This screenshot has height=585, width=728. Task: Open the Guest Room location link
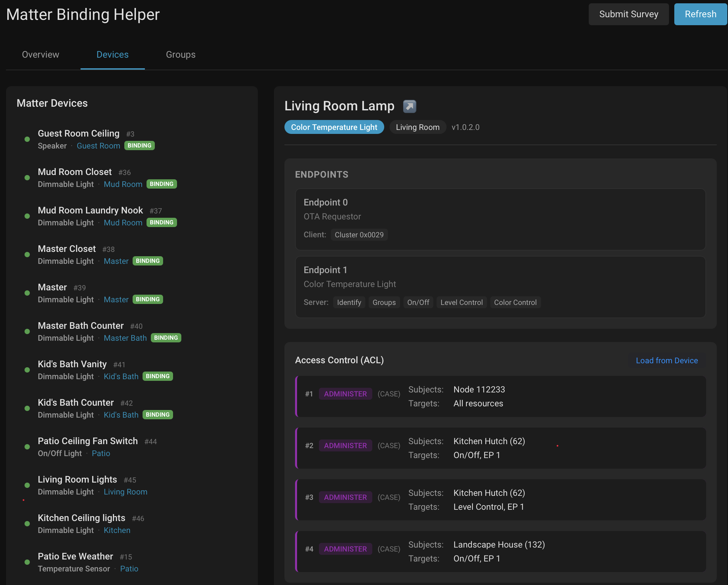(x=98, y=146)
